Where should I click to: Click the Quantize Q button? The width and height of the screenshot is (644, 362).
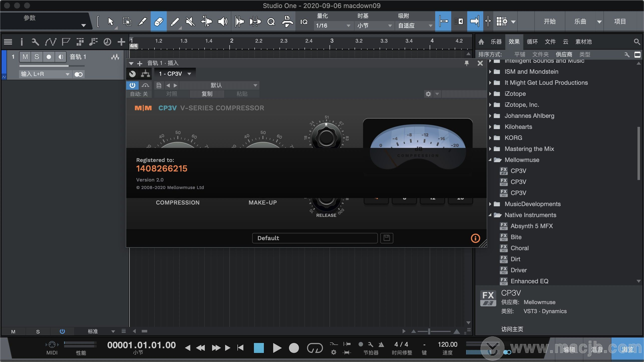click(271, 22)
